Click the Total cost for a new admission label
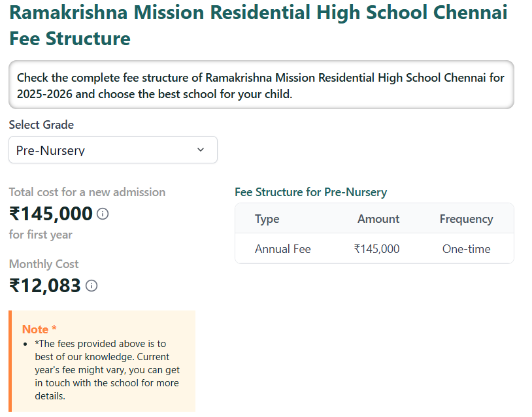This screenshot has width=532, height=417. coord(87,192)
